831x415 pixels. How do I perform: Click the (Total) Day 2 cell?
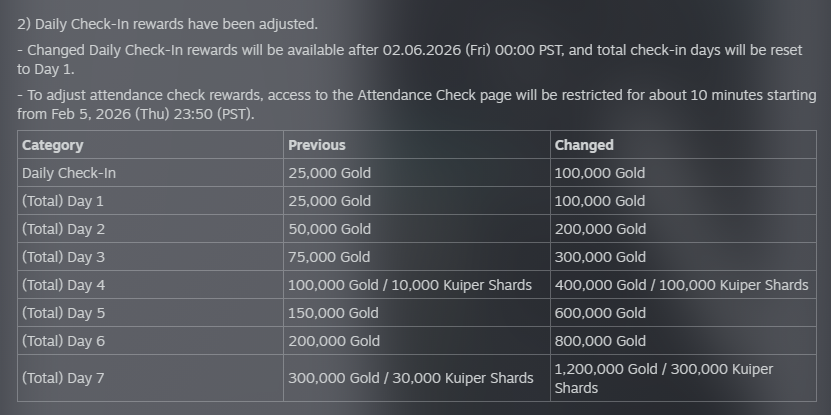pos(63,229)
